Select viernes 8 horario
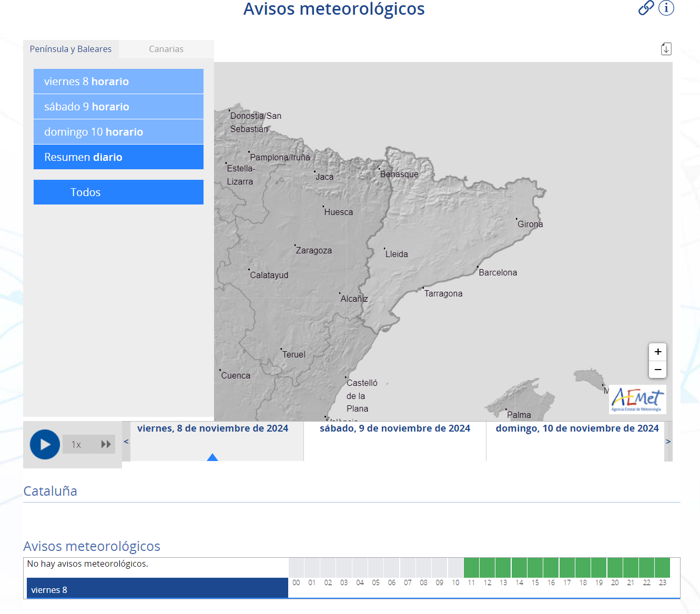700x614 pixels. click(118, 81)
